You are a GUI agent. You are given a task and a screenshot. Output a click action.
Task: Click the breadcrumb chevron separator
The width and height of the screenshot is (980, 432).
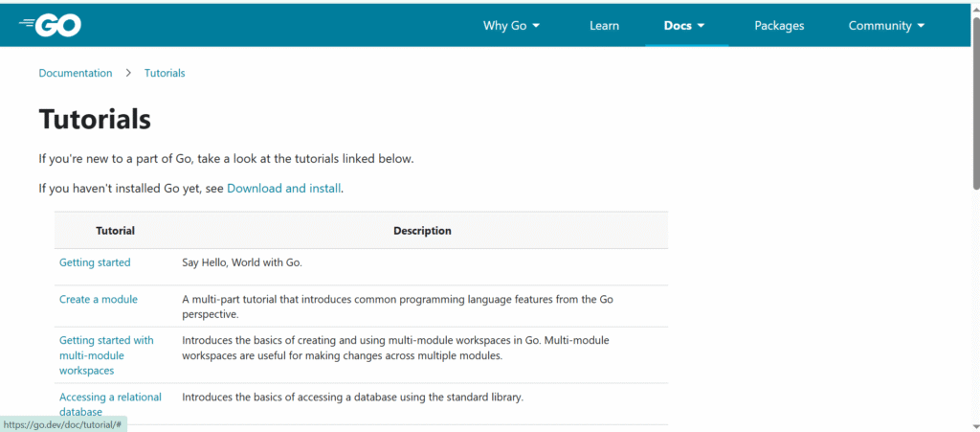coord(129,73)
